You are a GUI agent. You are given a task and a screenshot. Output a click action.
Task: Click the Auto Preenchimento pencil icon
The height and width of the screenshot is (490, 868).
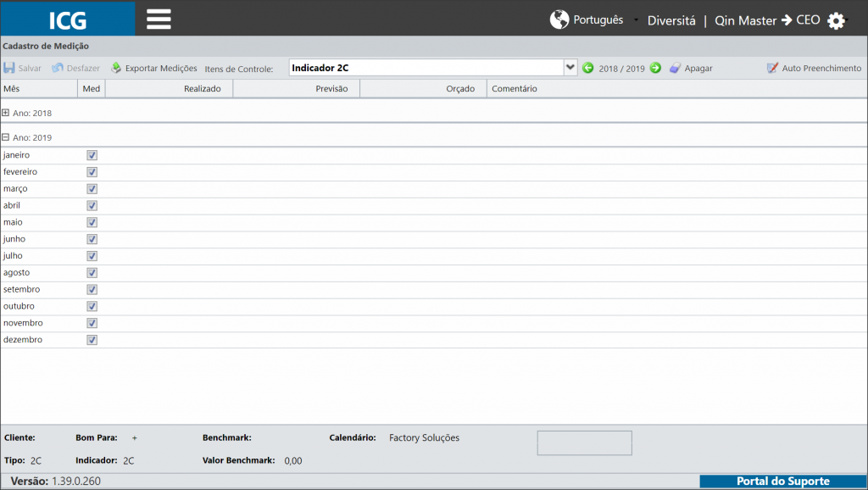(772, 68)
